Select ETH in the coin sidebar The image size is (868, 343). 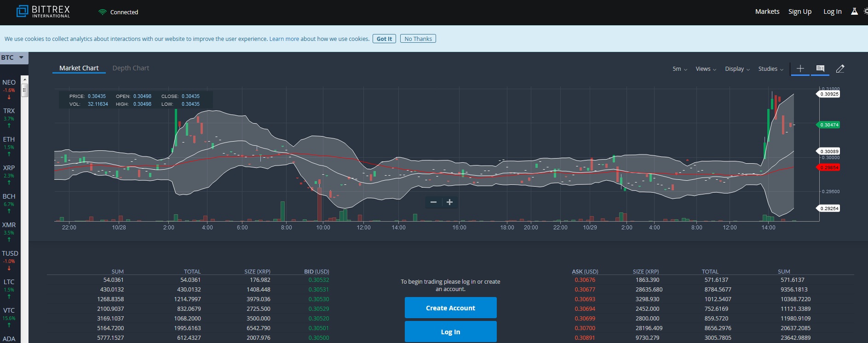click(x=9, y=139)
